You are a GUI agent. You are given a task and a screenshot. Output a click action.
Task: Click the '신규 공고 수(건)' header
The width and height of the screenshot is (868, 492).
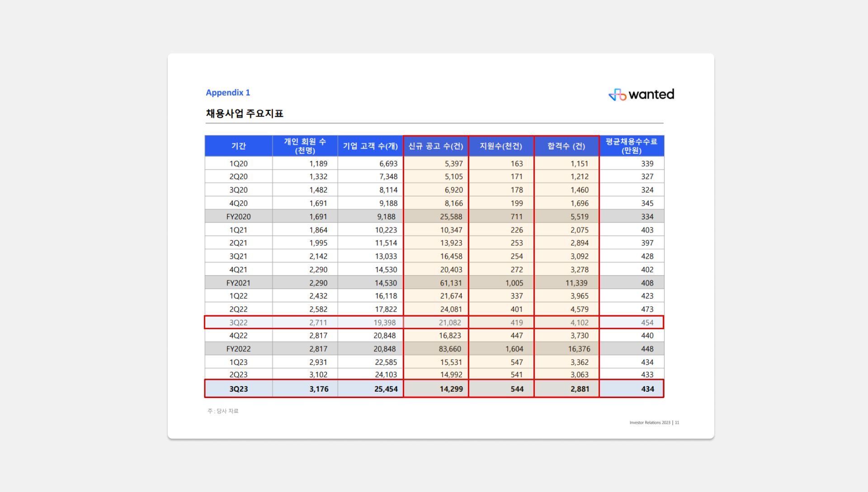(436, 146)
